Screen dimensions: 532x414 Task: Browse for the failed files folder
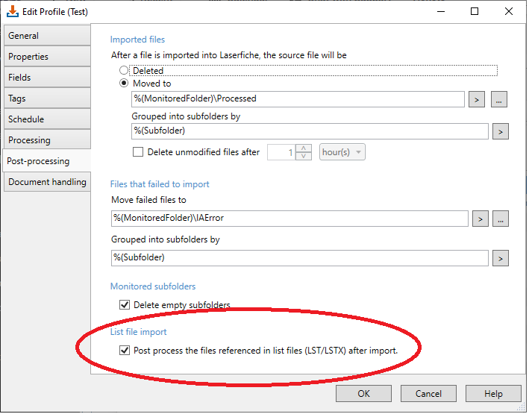click(501, 219)
